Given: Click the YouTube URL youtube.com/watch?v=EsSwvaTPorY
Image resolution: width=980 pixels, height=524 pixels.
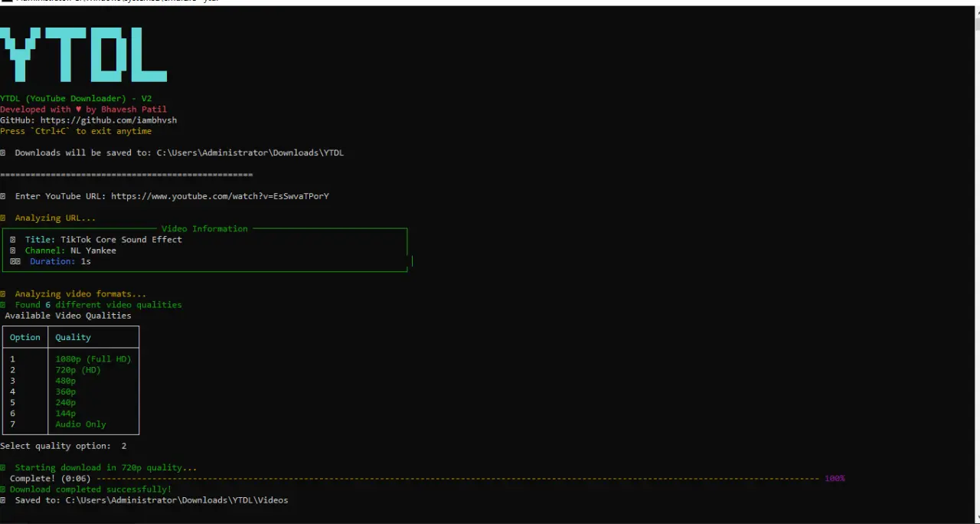Looking at the screenshot, I should (220, 196).
